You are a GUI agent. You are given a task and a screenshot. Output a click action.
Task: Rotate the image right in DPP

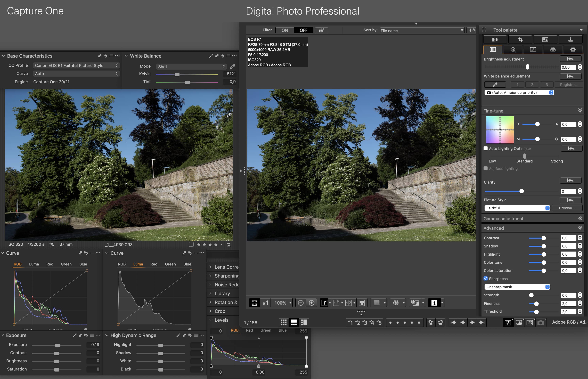coord(440,322)
